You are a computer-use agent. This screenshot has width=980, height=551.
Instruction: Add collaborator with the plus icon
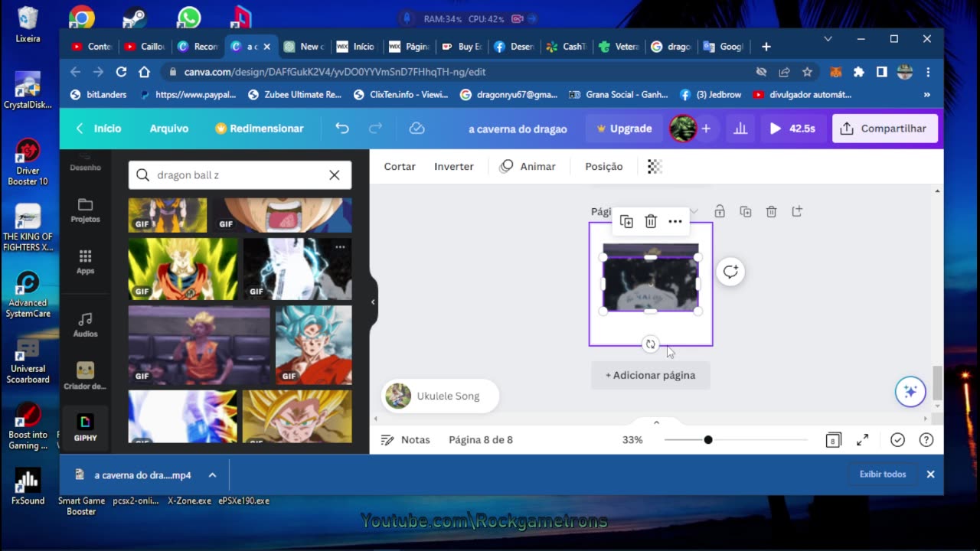pyautogui.click(x=706, y=129)
